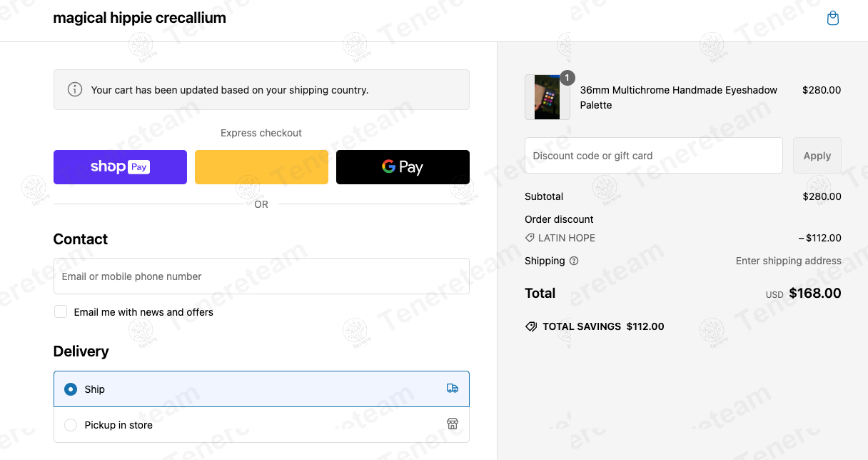Screen dimensions: 868x460
Task: Click the 36mm Multichrome Handmade Eyeshadow Palette title
Action: (x=679, y=97)
